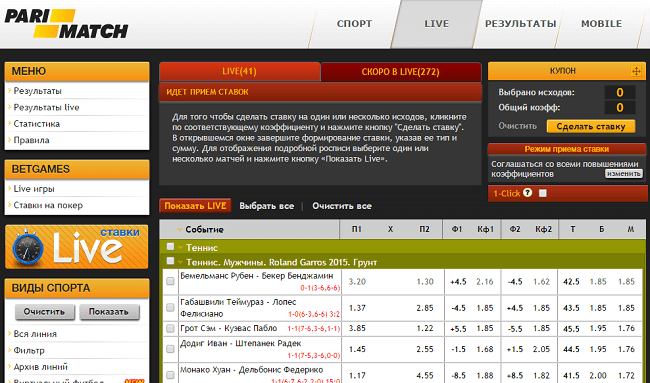This screenshot has width=650, height=383.
Task: Click the Выбрать все link
Action: click(x=267, y=206)
